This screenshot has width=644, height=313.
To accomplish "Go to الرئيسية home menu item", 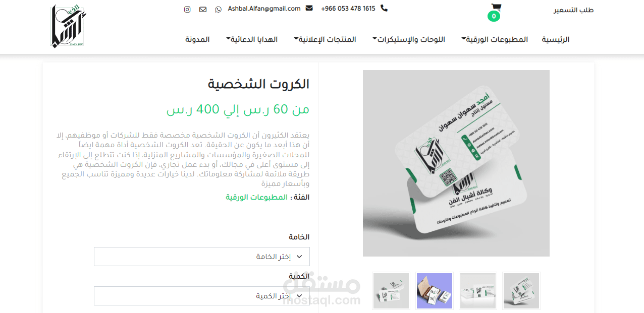I will coord(556,39).
